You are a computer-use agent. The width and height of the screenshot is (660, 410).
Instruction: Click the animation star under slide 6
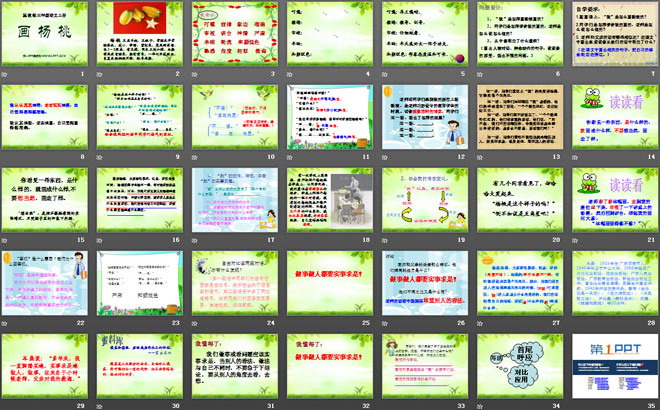480,75
